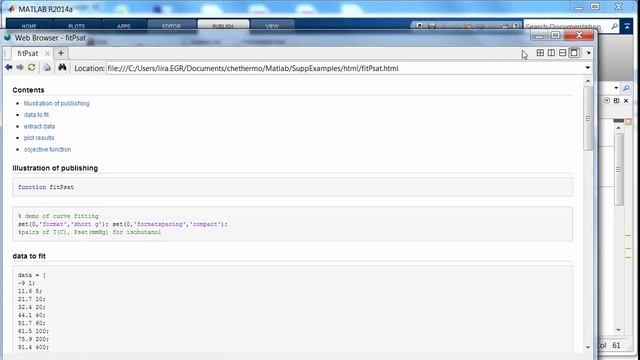
Task: Click editor scrollbar up arrow
Action: point(619,128)
